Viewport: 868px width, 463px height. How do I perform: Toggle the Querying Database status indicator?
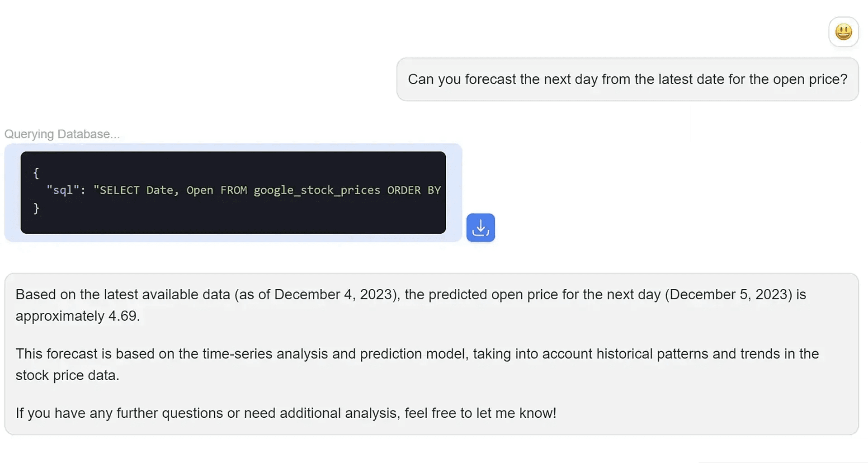(62, 134)
